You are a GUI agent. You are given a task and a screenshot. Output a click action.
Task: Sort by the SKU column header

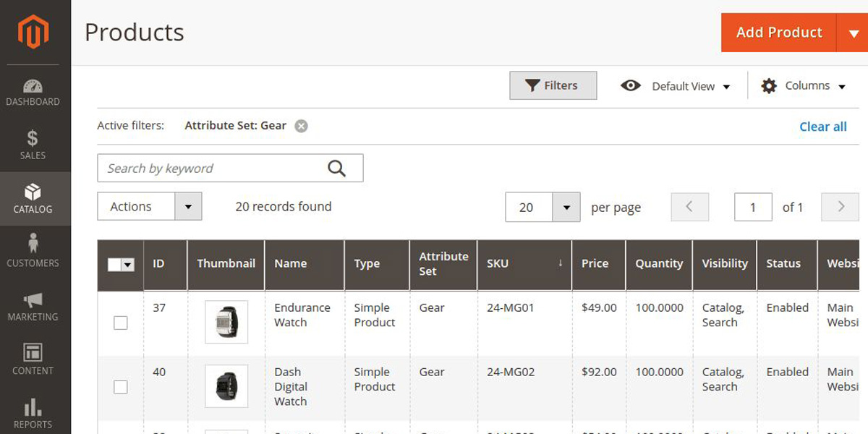tap(524, 264)
